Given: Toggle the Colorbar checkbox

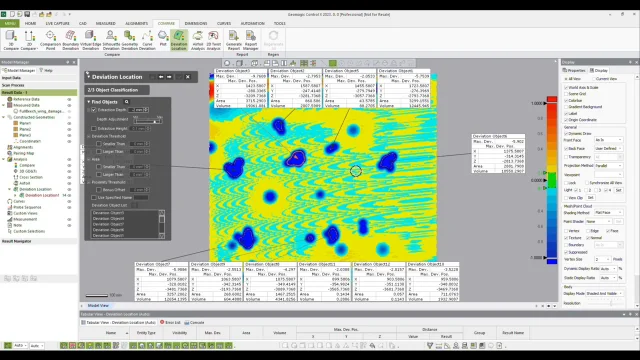Looking at the screenshot, I should [x=566, y=100].
